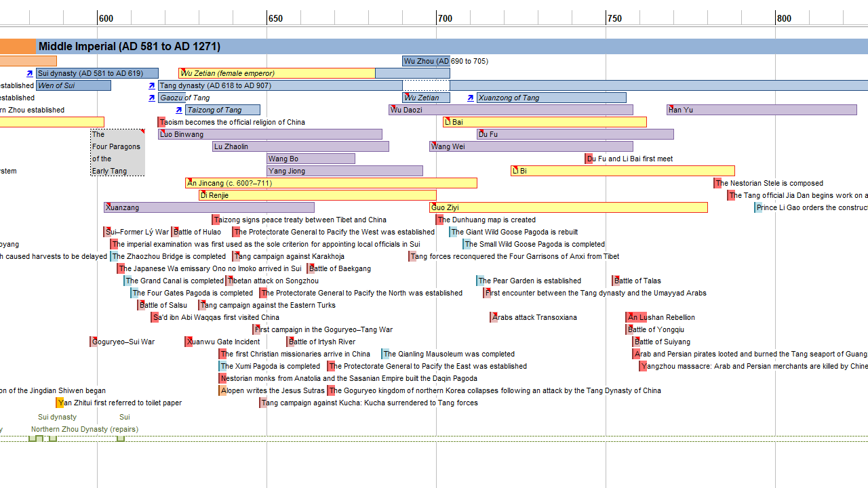Click the orange marker for Alopen writes the Jesus Sutras
This screenshot has width=868, height=488.
222,390
